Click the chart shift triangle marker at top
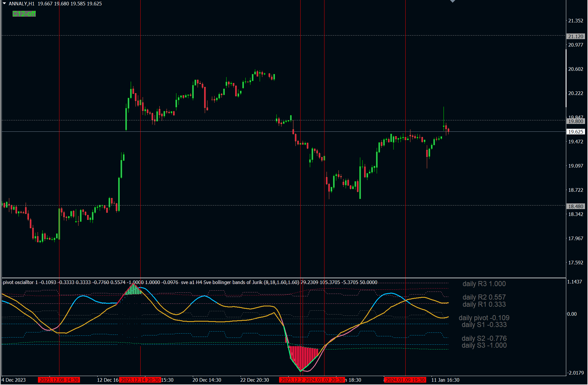588x385 pixels. [x=452, y=1]
